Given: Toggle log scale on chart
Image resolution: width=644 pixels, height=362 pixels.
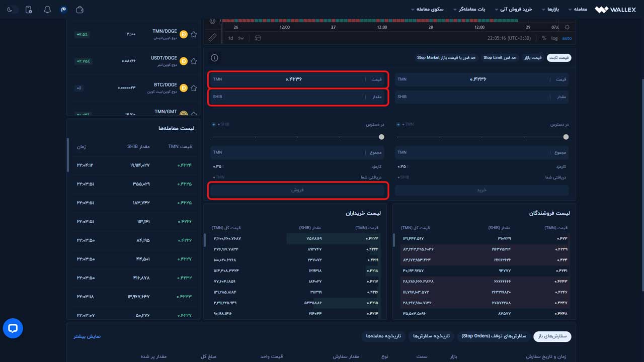Looking at the screenshot, I should pos(554,38).
